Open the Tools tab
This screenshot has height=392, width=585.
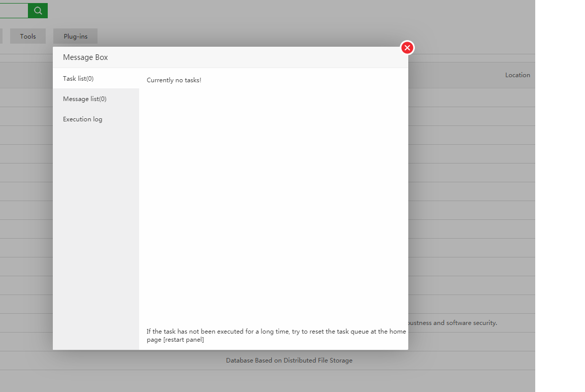tap(28, 36)
